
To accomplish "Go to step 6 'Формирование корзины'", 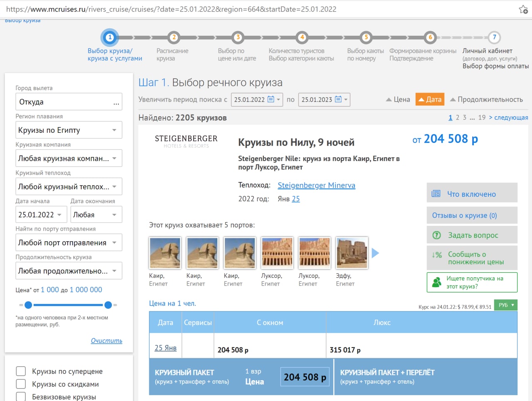I will [x=430, y=37].
